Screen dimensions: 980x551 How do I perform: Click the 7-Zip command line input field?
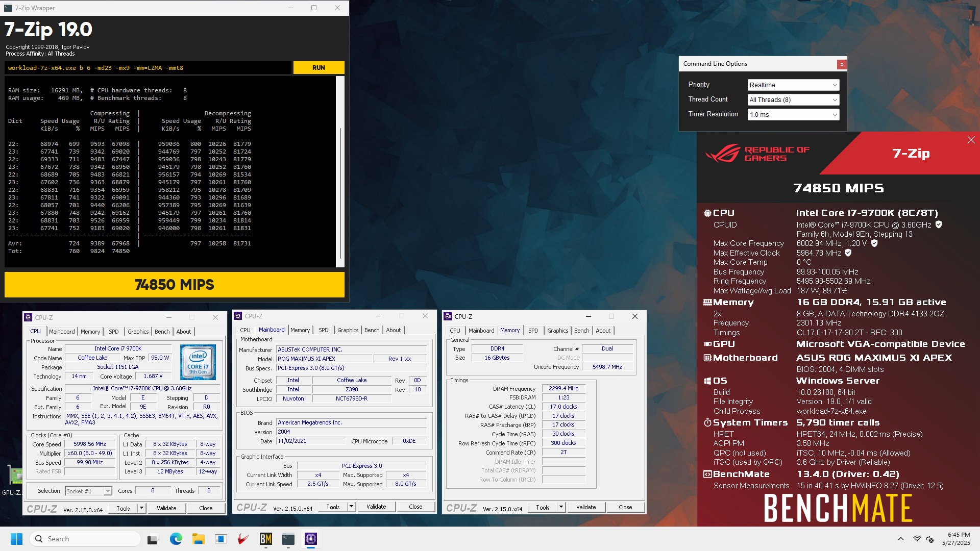click(148, 68)
